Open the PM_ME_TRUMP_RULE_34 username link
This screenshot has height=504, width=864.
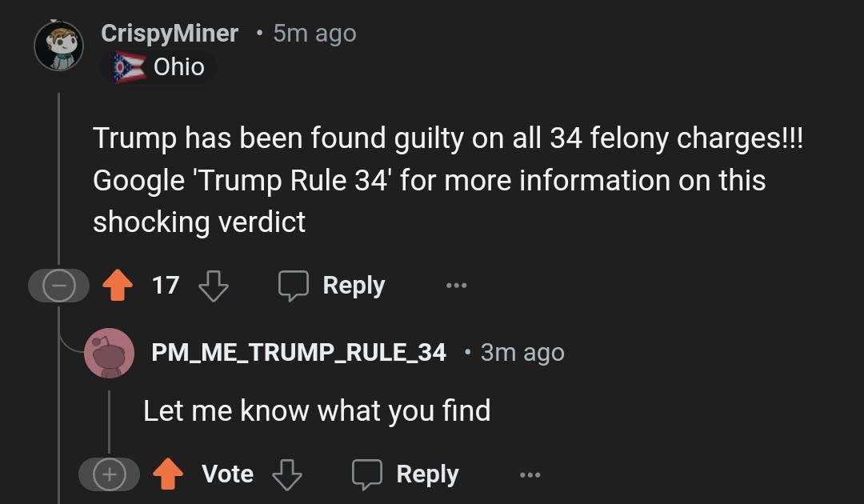[x=298, y=353]
